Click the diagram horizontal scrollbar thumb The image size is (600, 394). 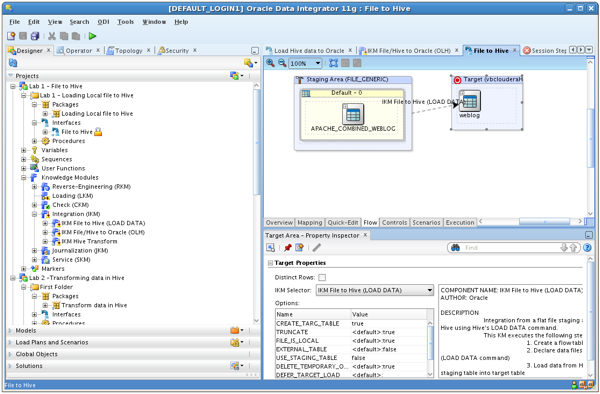point(545,221)
